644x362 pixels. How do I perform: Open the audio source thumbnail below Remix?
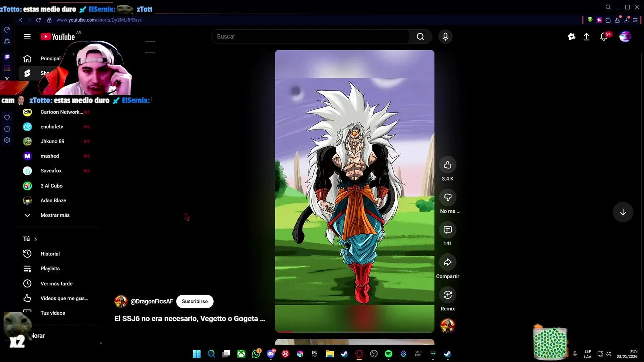point(448,326)
